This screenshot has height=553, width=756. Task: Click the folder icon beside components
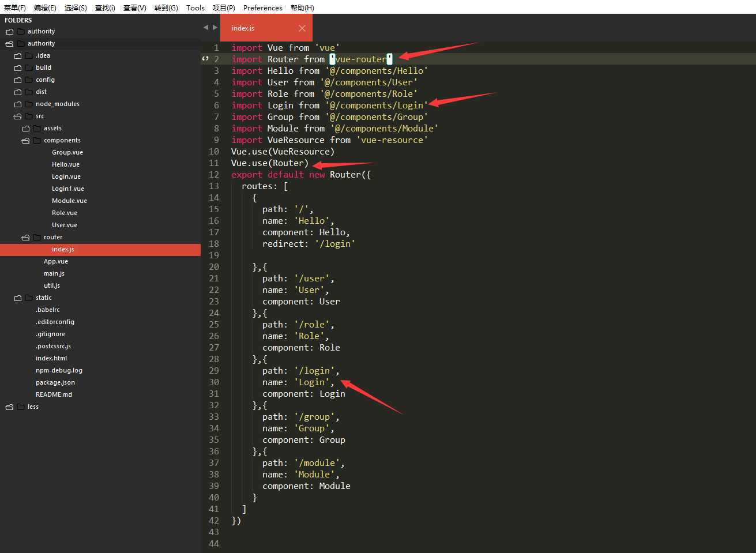point(37,141)
